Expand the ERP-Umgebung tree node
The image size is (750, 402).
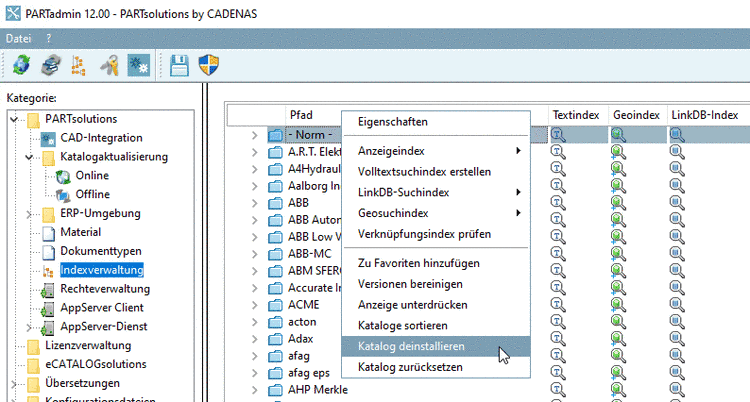point(29,214)
